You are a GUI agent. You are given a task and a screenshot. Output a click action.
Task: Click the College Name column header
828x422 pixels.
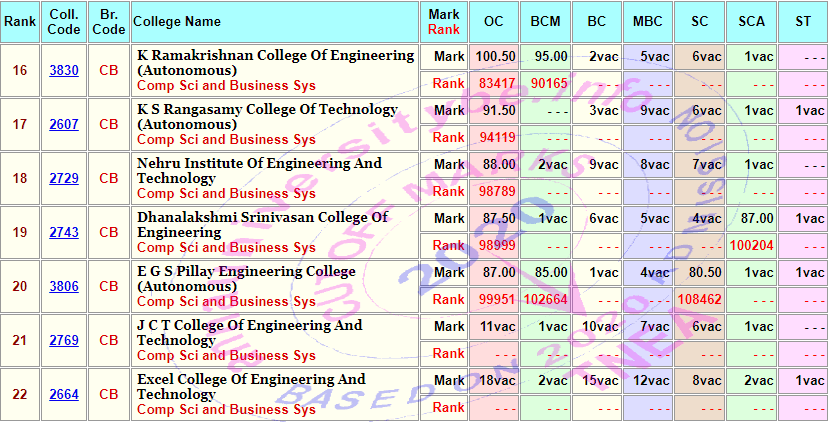point(177,21)
